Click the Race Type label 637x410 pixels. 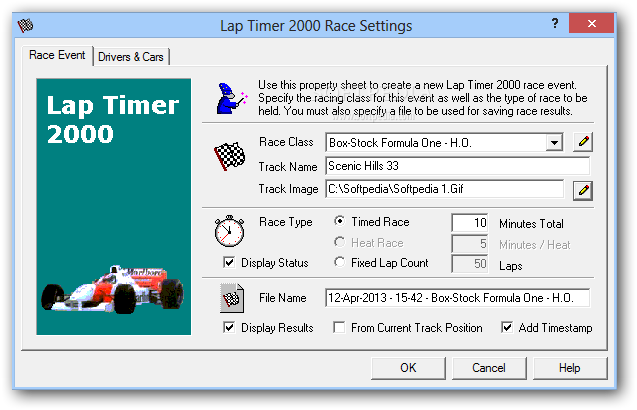point(286,222)
